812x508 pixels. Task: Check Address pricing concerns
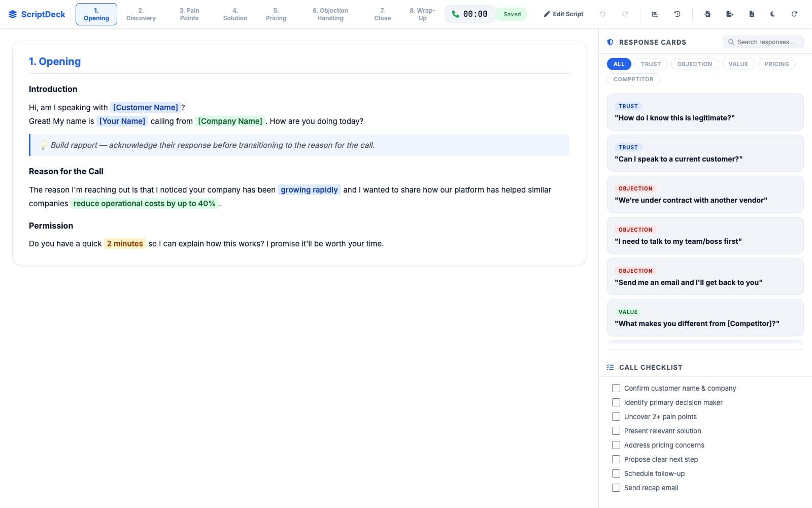pos(616,445)
